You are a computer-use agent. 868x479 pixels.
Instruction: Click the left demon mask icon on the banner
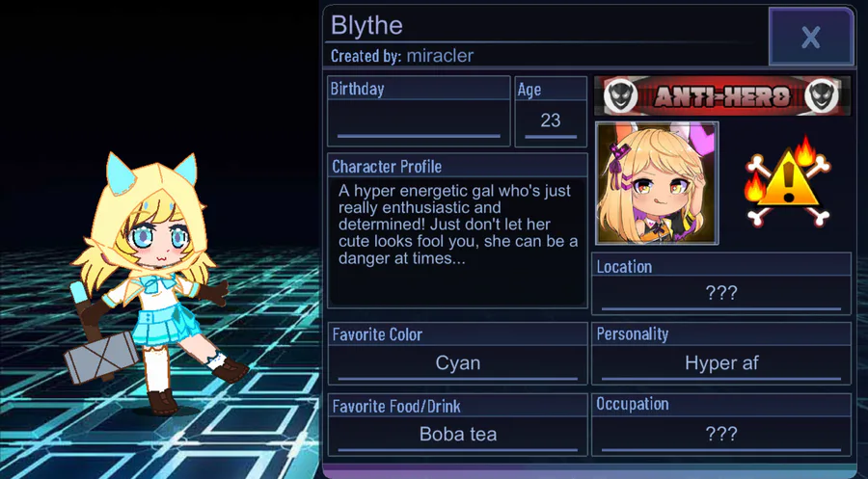(x=619, y=95)
